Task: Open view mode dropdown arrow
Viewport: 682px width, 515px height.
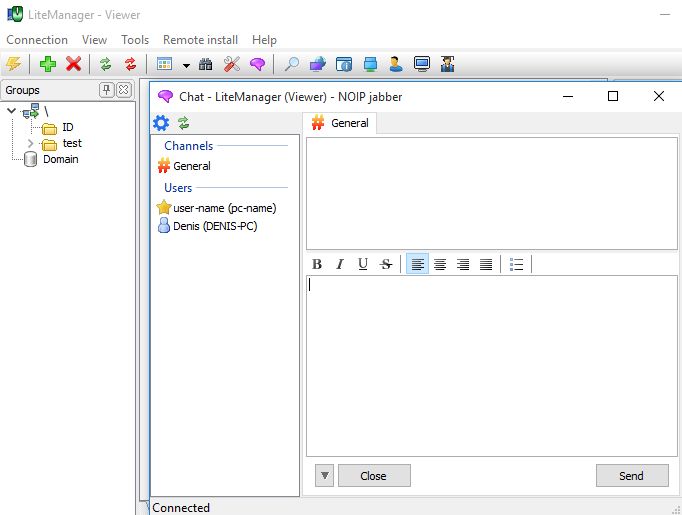Action: tap(186, 65)
